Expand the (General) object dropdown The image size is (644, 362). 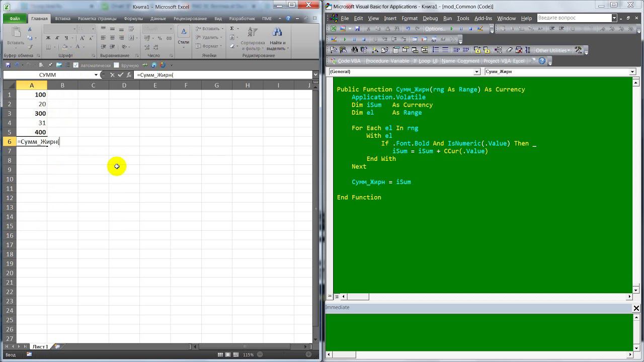point(477,71)
